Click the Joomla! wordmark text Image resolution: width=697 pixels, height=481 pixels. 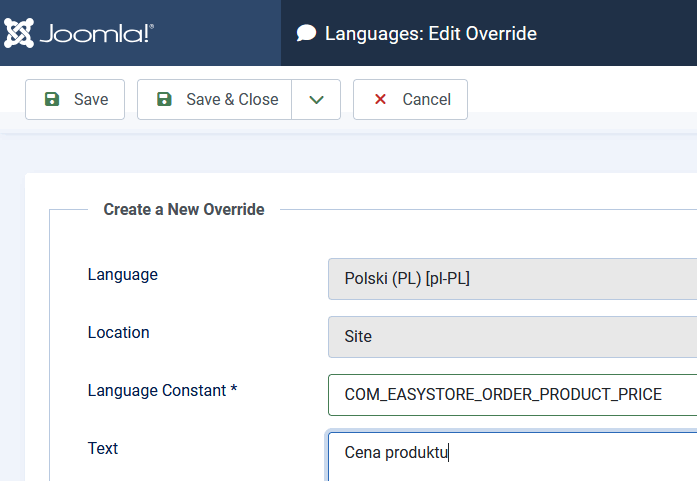tap(97, 34)
